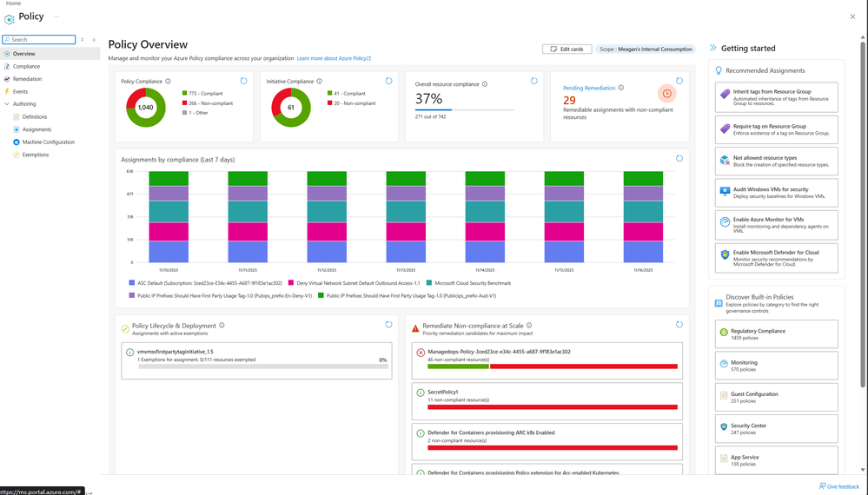Click the Policy service icon in header

10,19
